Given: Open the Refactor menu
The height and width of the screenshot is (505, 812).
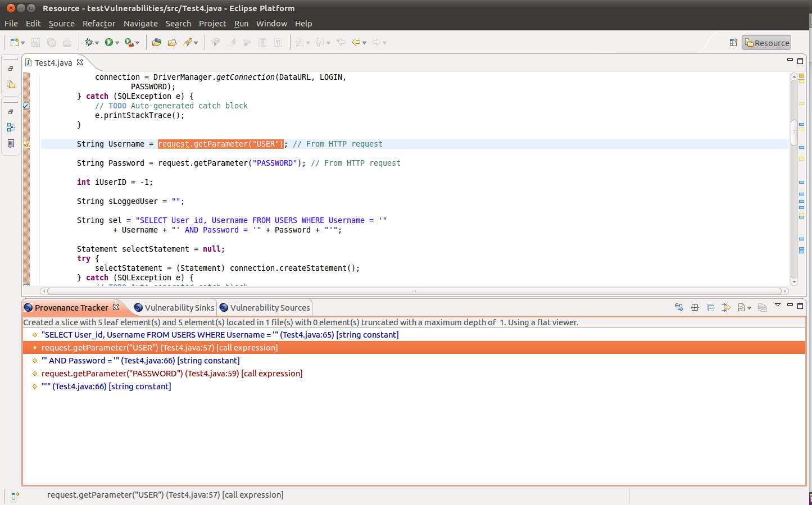Looking at the screenshot, I should (99, 24).
